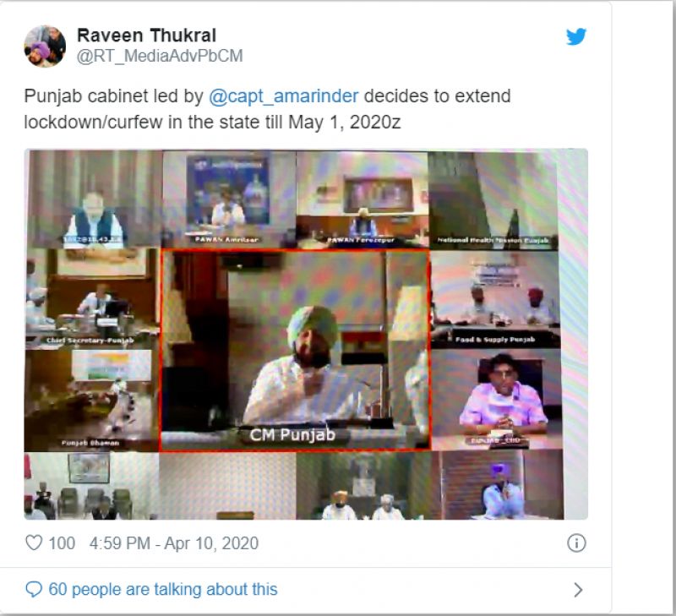
Task: Click the Twitter bird logo icon
Action: (x=576, y=36)
